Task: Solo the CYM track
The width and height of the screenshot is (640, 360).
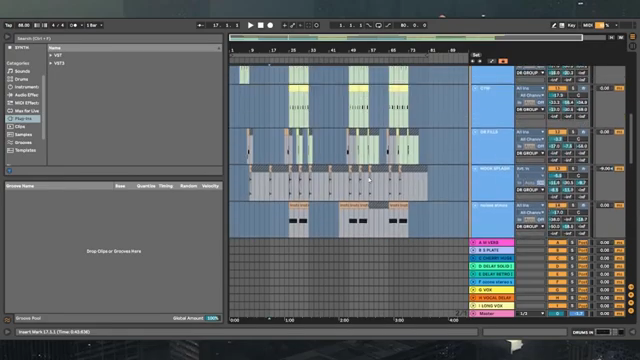Action: 573,88
